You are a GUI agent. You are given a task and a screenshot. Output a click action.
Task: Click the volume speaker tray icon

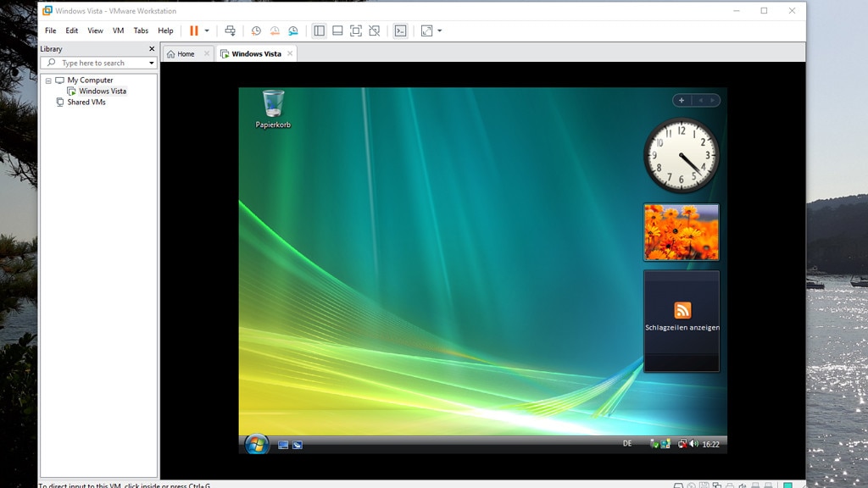coord(693,444)
